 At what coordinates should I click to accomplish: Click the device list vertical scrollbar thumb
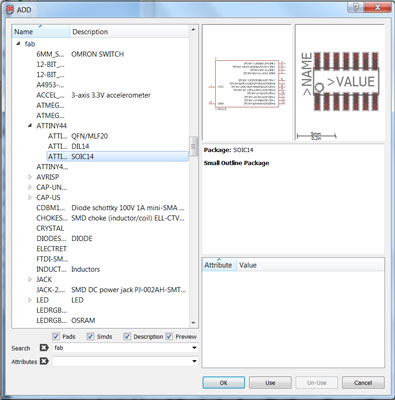[x=193, y=146]
